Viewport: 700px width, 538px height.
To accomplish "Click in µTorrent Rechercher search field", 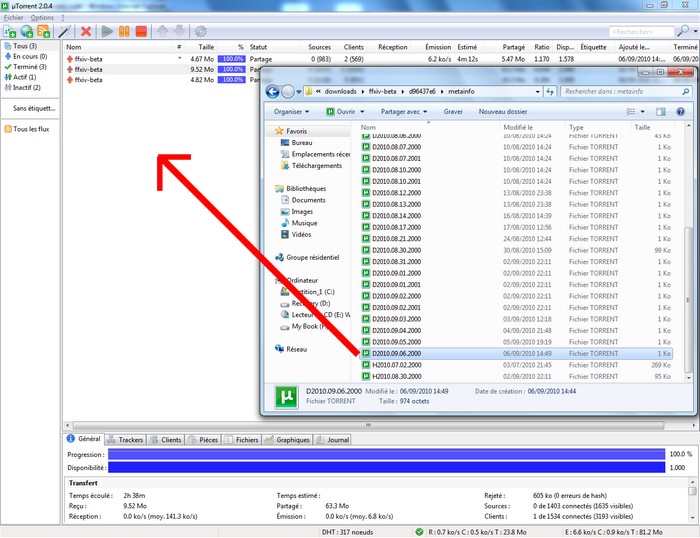I will point(642,32).
